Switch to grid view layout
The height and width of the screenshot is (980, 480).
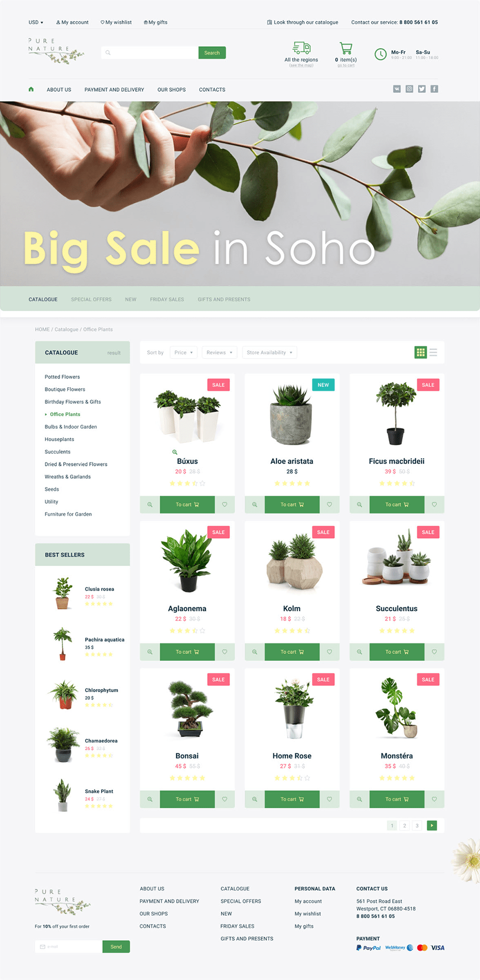click(x=420, y=353)
